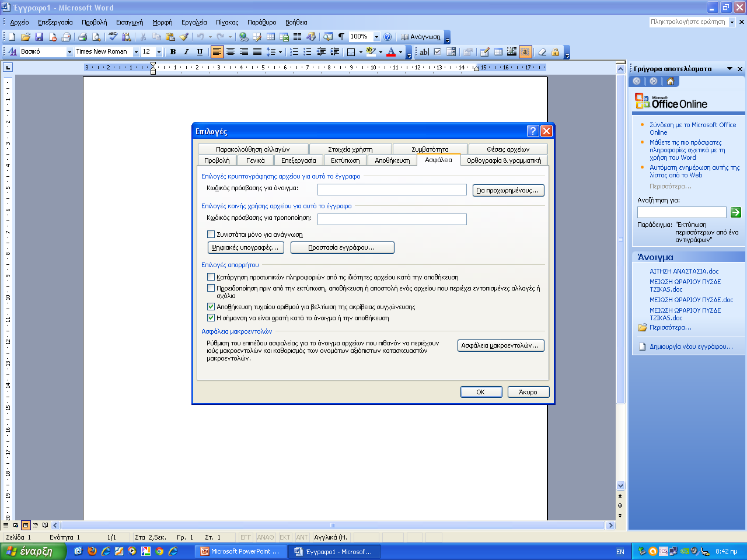Click the Center alignment icon
The width and height of the screenshot is (747, 560).
pos(231,52)
